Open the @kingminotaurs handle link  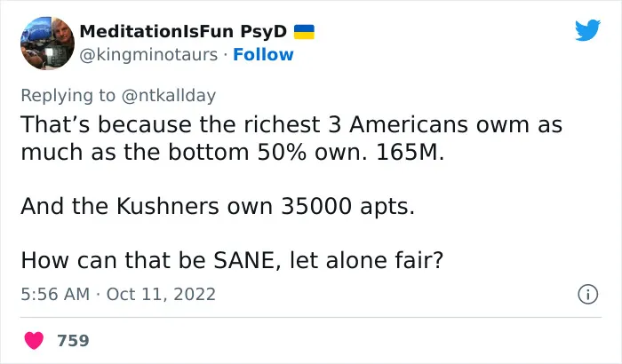(x=148, y=55)
